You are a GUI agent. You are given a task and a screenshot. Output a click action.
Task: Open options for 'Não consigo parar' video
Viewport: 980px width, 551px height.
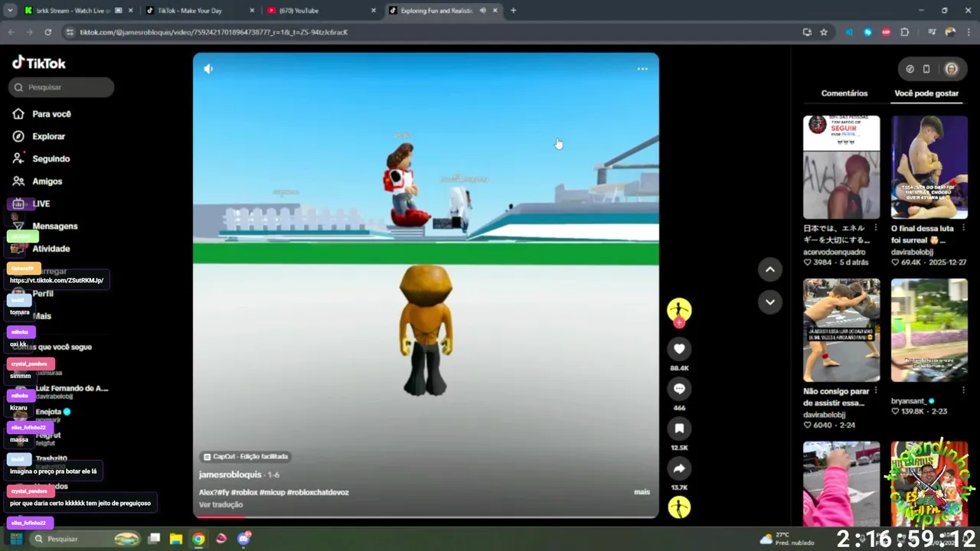click(x=876, y=391)
